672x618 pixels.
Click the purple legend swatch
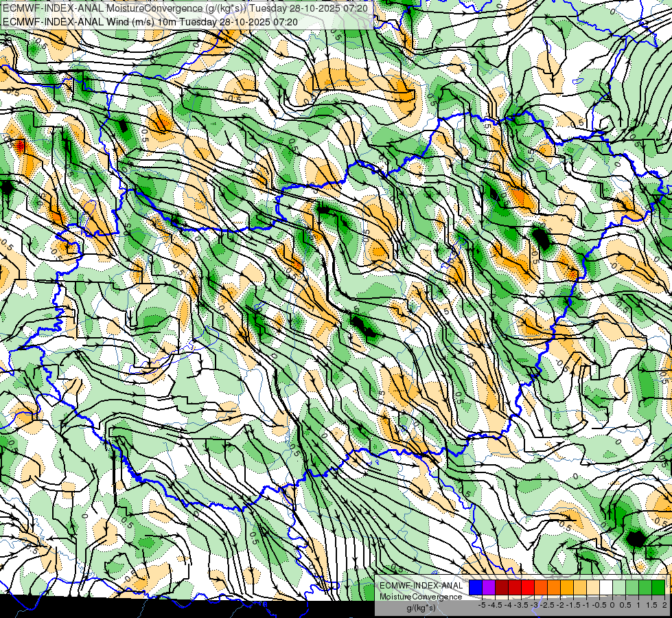pyautogui.click(x=489, y=587)
